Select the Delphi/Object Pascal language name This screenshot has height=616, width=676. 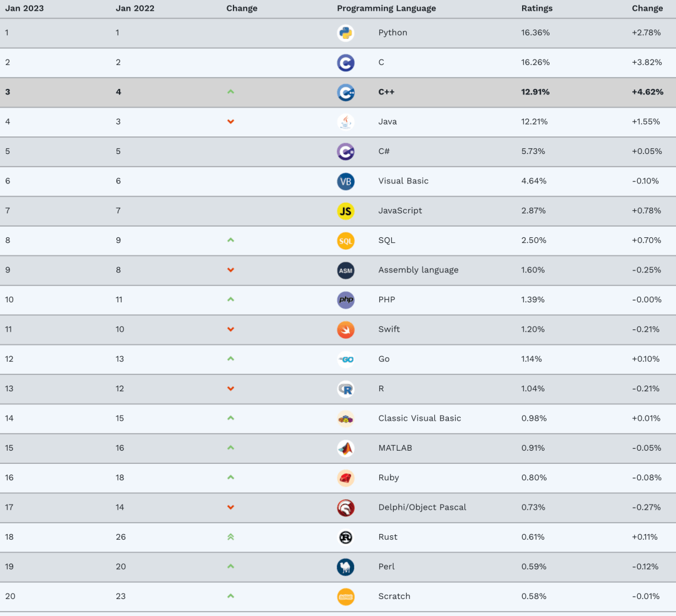pos(422,507)
